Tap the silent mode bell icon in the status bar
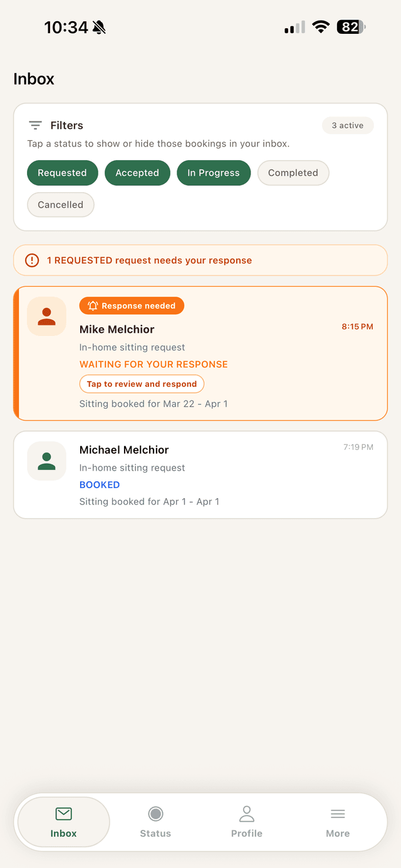401x868 pixels. tap(99, 27)
